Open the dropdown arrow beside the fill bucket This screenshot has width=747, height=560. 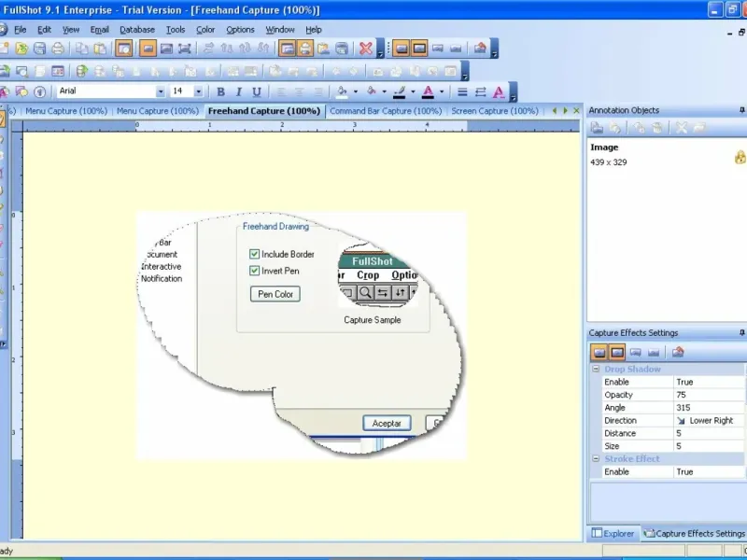pyautogui.click(x=356, y=91)
